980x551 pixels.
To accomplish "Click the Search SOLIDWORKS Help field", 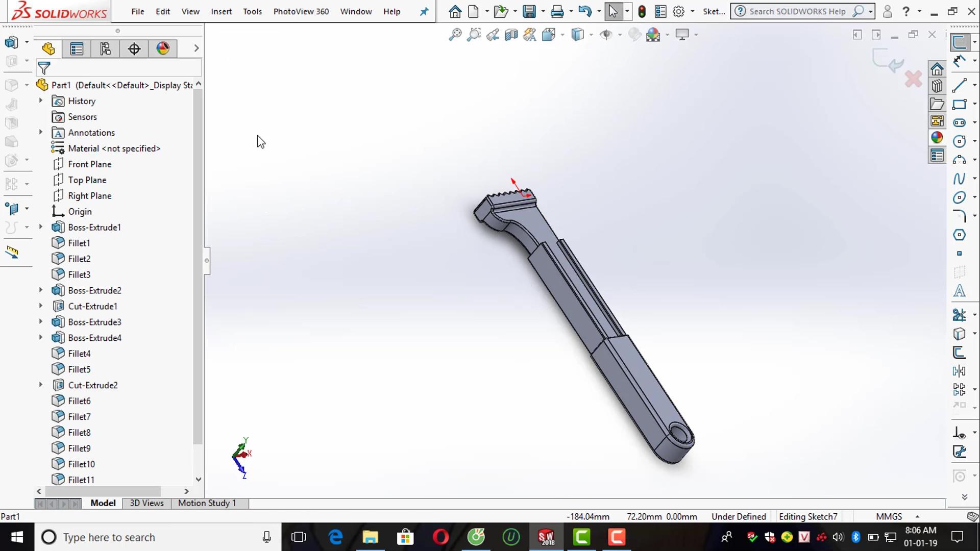I will 797,11.
